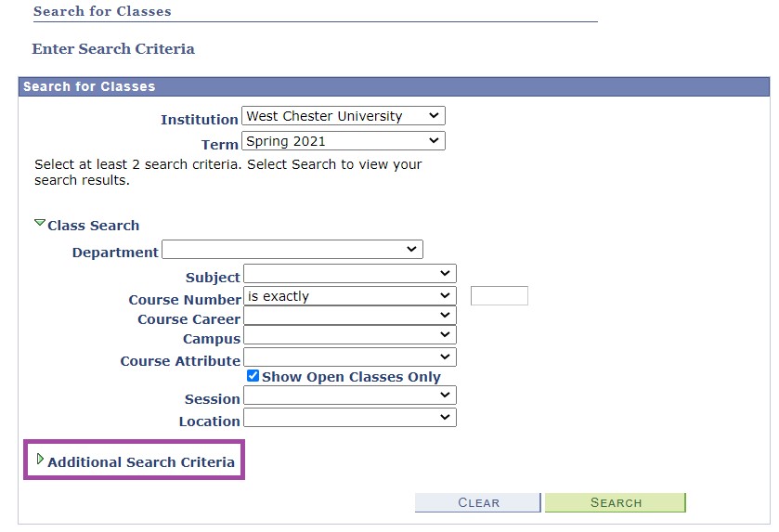Collapse the Class Search green triangle

[x=40, y=223]
